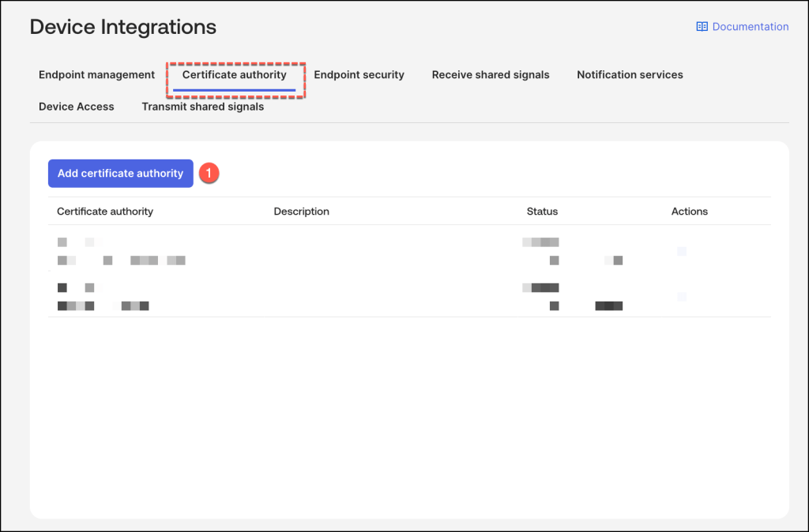809x532 pixels.
Task: Select the Certificate authority tab
Action: click(x=234, y=75)
